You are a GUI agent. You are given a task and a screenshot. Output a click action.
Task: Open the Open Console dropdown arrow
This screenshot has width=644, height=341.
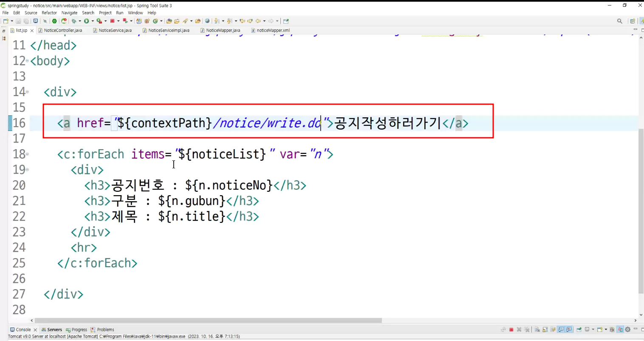605,330
